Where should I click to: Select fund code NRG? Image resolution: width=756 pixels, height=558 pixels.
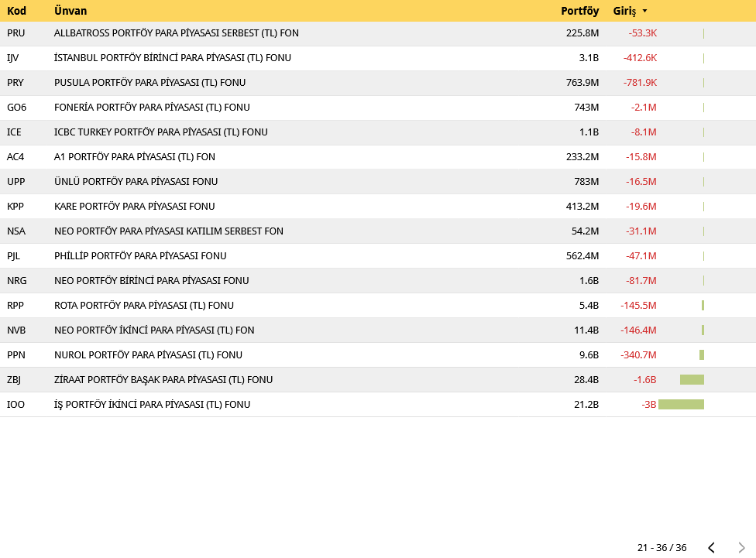[x=16, y=280]
